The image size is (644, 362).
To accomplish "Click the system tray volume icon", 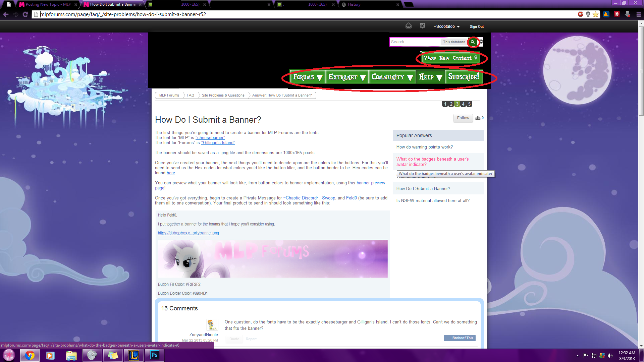I will point(610,356).
